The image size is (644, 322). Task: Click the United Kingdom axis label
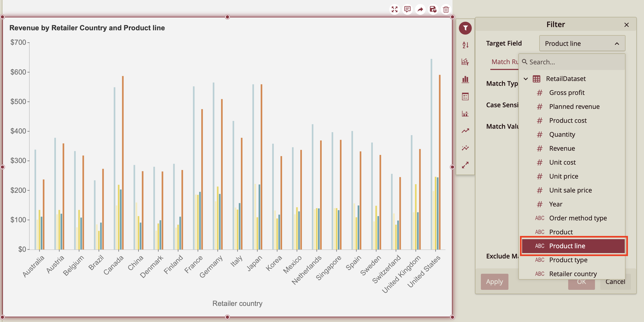pos(401,274)
